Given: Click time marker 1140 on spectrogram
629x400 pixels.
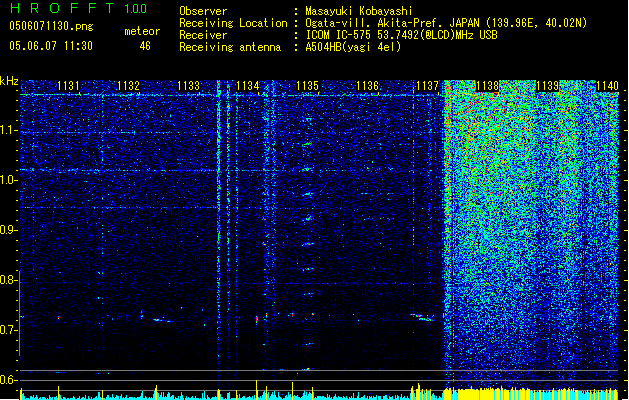Looking at the screenshot, I should pyautogui.click(x=607, y=85).
